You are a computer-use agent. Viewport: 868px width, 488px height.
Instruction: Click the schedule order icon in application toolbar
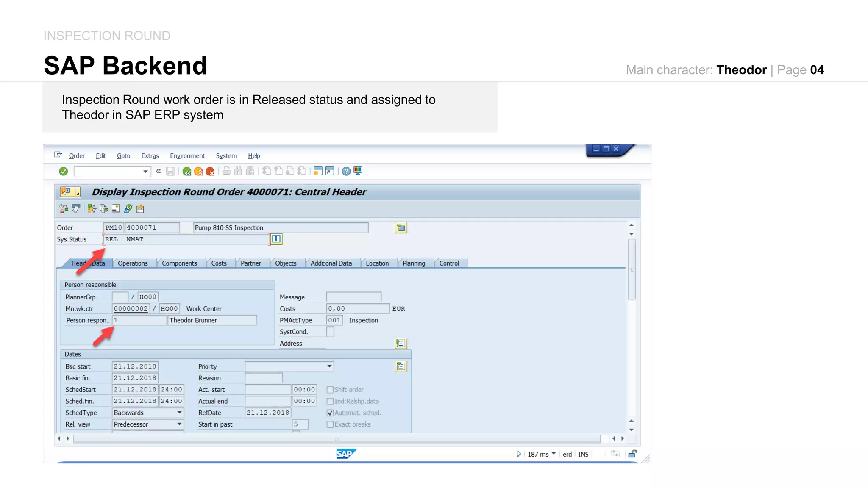point(64,208)
